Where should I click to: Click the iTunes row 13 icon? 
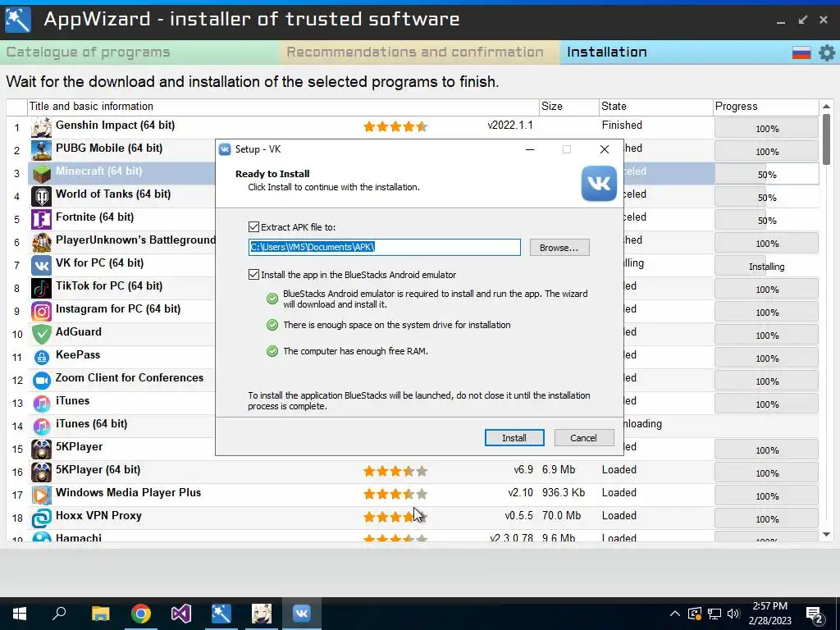pyautogui.click(x=41, y=404)
